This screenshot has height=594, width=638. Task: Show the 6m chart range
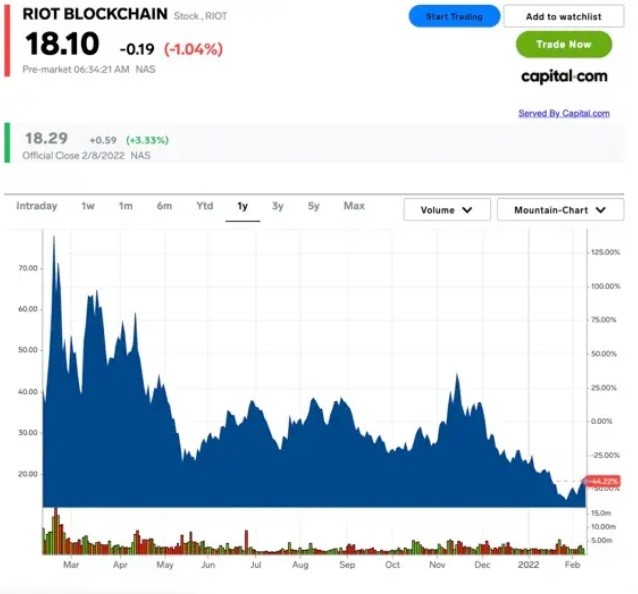coord(164,206)
